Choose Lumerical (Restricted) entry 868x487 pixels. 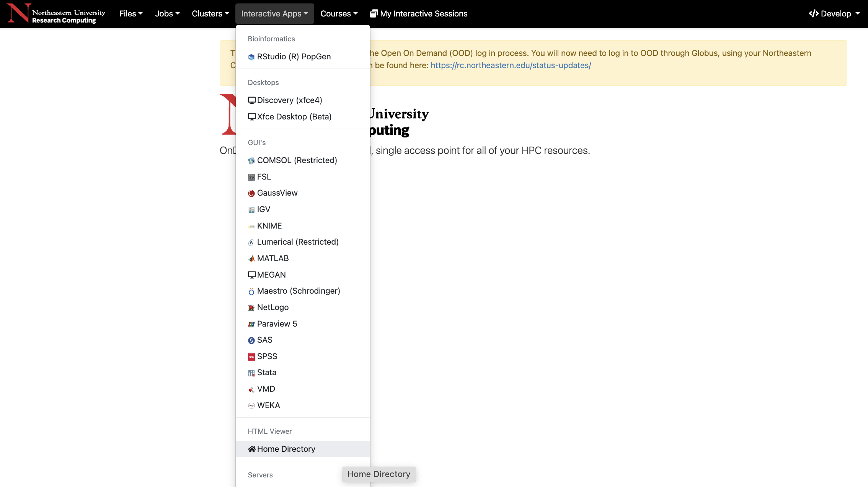point(303,242)
